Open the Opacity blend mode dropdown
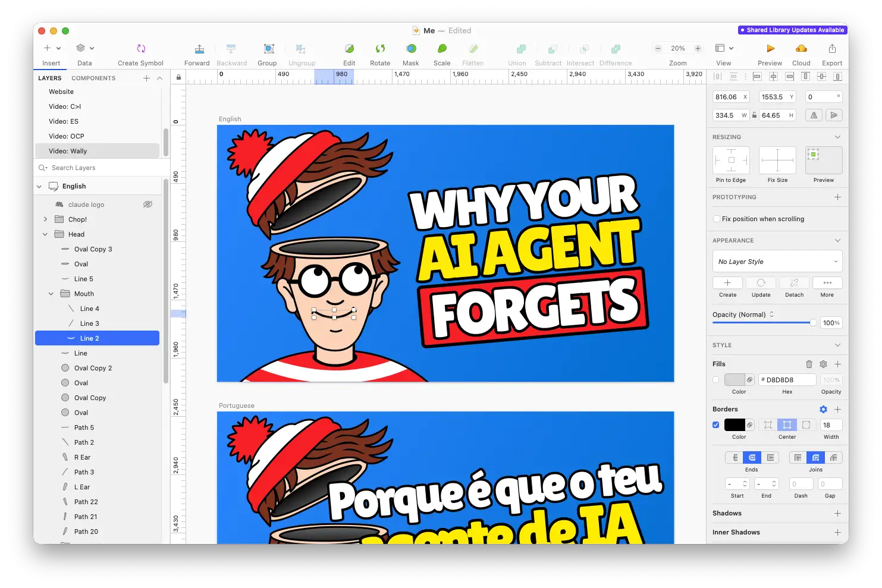 [743, 315]
